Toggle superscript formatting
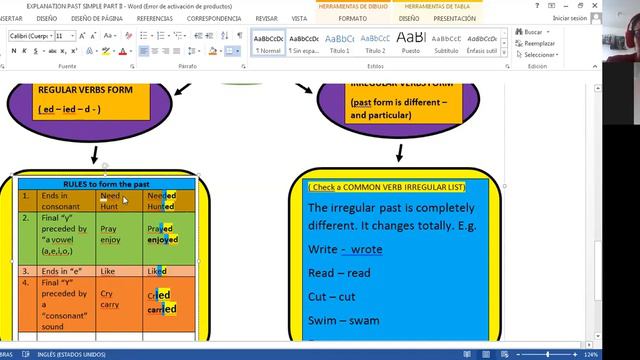Screen dimensions: 640x360 pyautogui.click(x=74, y=51)
